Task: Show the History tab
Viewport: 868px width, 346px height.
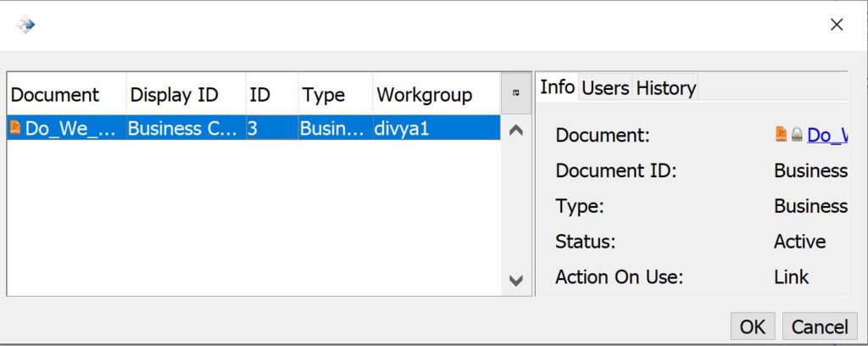Action: (665, 88)
